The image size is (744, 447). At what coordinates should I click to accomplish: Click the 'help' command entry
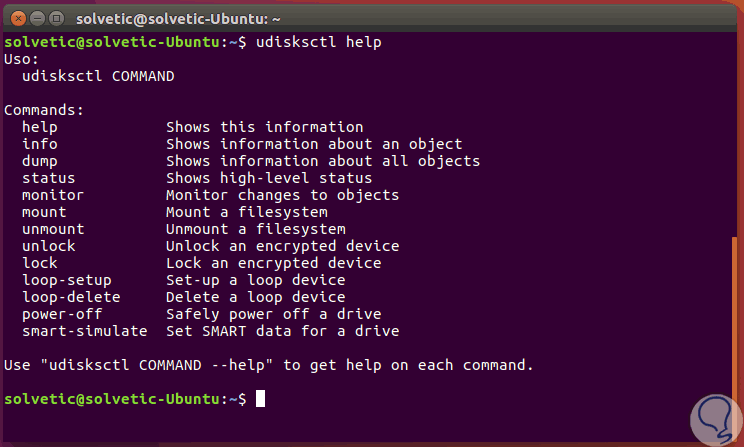click(x=40, y=127)
